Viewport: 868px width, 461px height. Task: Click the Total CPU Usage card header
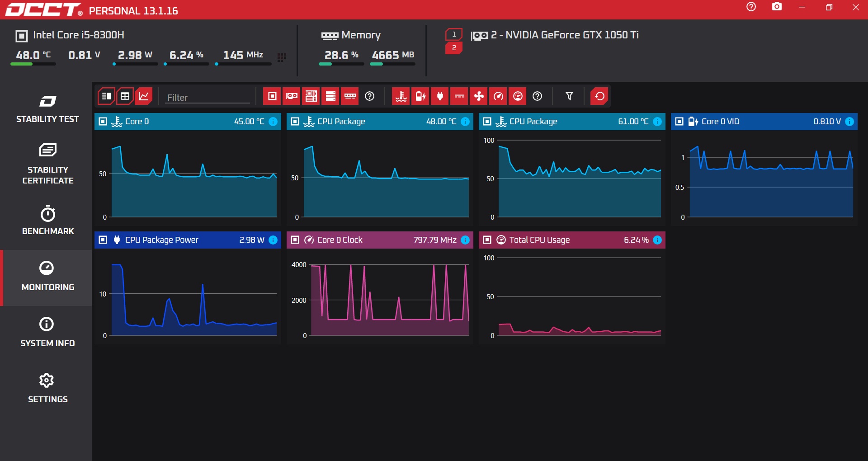(572, 240)
